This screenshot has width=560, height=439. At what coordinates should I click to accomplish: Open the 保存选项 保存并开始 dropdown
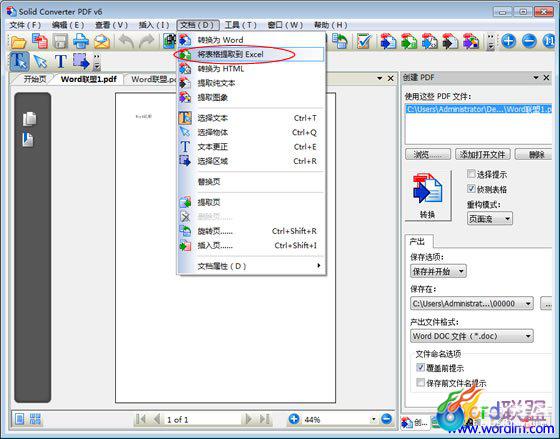click(438, 271)
